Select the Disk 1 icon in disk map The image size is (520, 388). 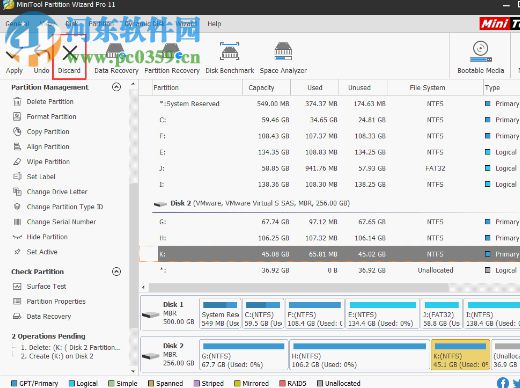(150, 314)
